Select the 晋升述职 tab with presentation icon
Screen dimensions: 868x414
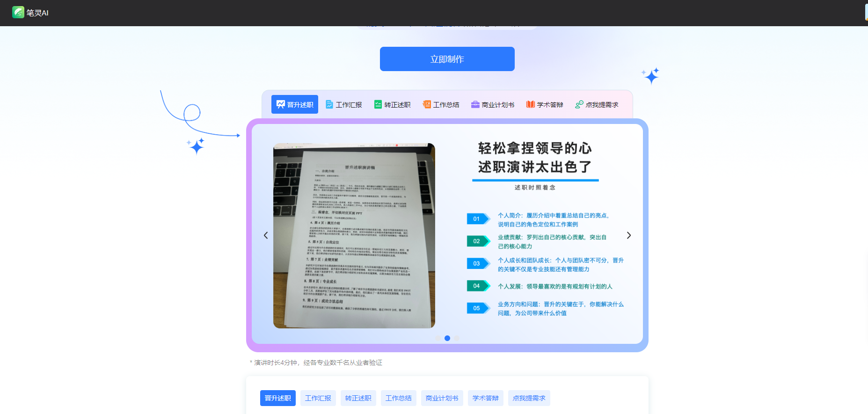295,104
